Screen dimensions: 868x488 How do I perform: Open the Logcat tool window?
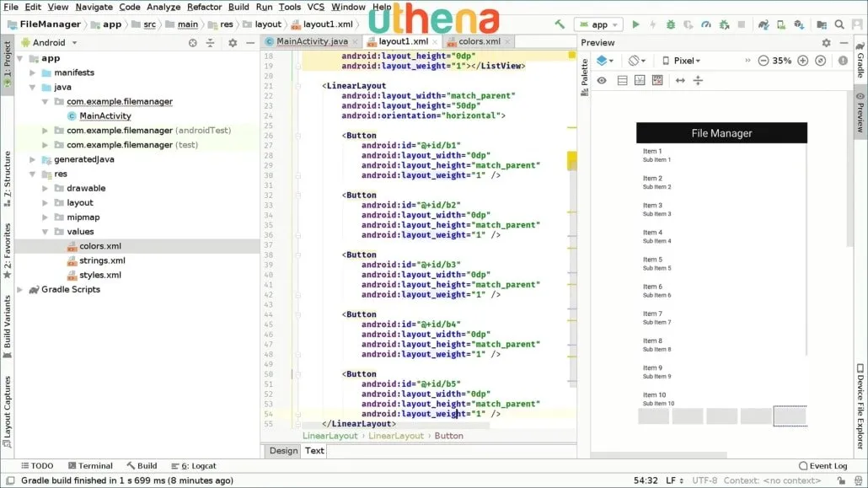coord(194,466)
